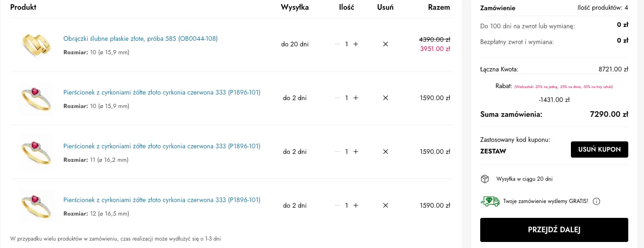This screenshot has width=644, height=248.
Task: Open the size 12 Pierścionek z cyrkoniami link
Action: point(161,200)
